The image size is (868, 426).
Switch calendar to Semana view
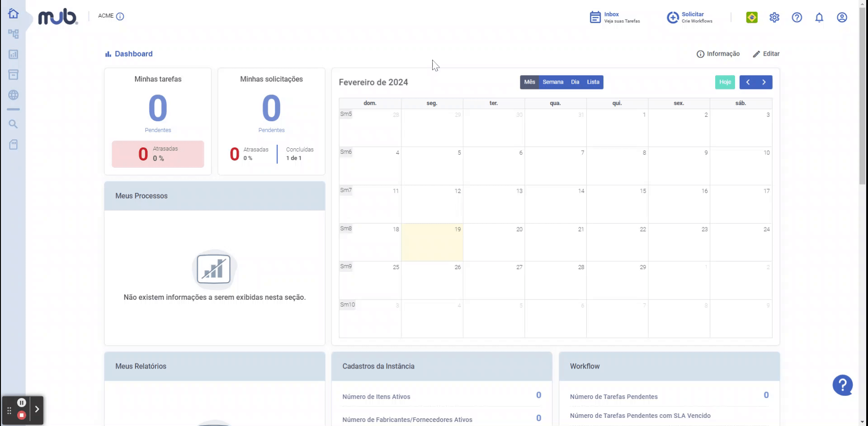(553, 82)
